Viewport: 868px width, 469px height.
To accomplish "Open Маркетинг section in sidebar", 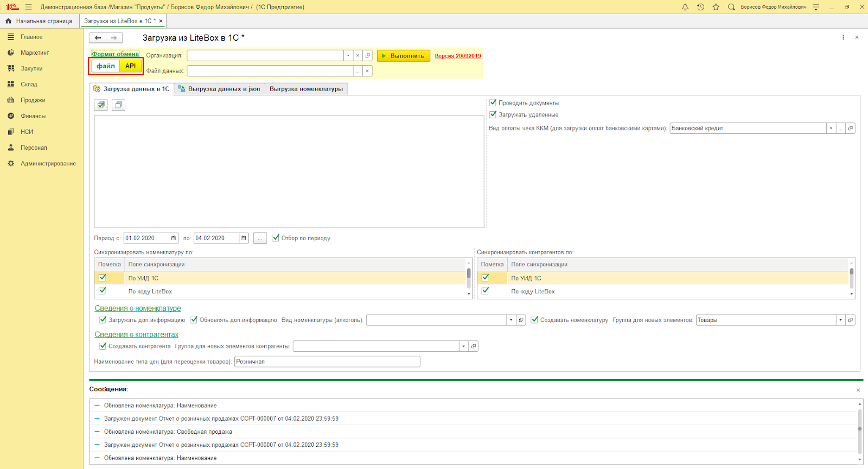I will [35, 53].
